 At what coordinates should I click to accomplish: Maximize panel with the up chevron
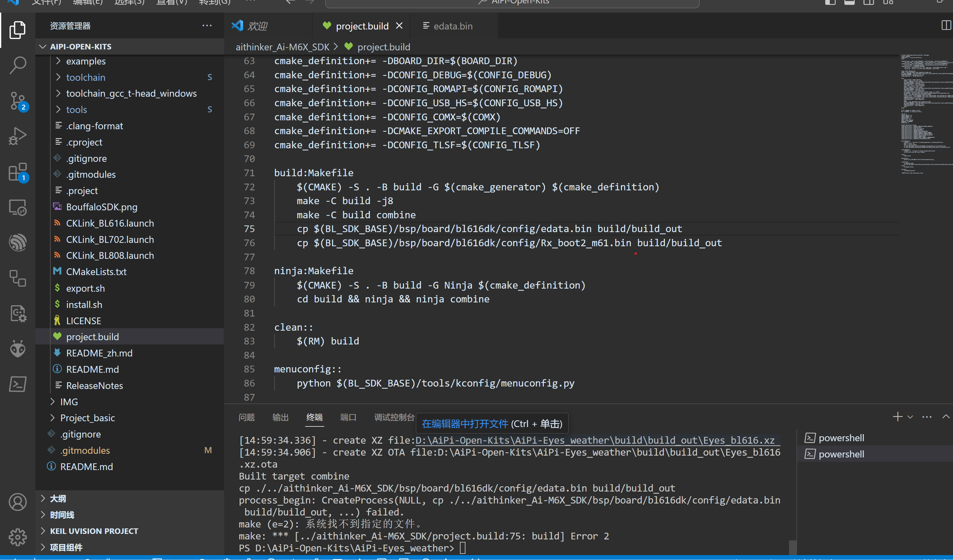946,417
